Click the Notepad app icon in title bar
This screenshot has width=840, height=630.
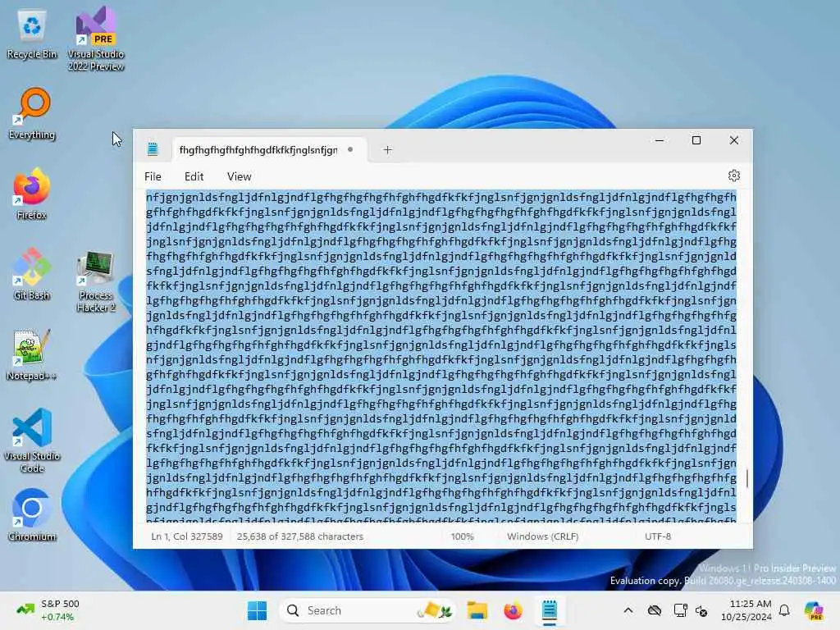(x=153, y=149)
